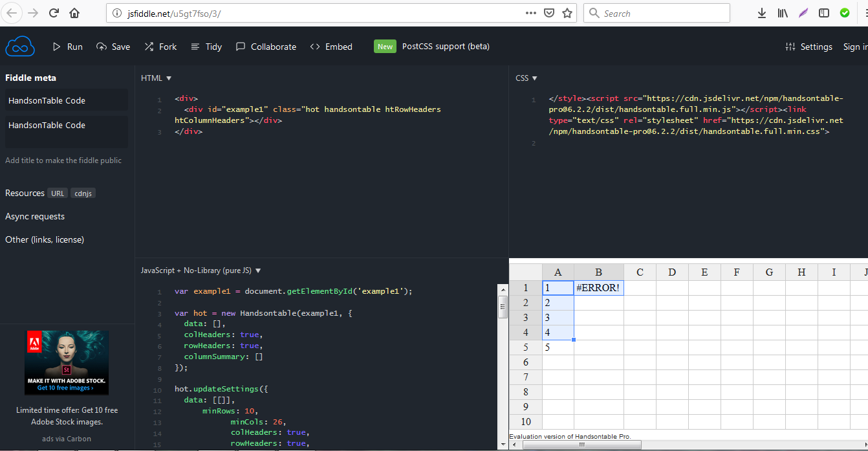This screenshot has height=451, width=868.
Task: Place cursor on JavaScript line 1
Action: coord(293,291)
